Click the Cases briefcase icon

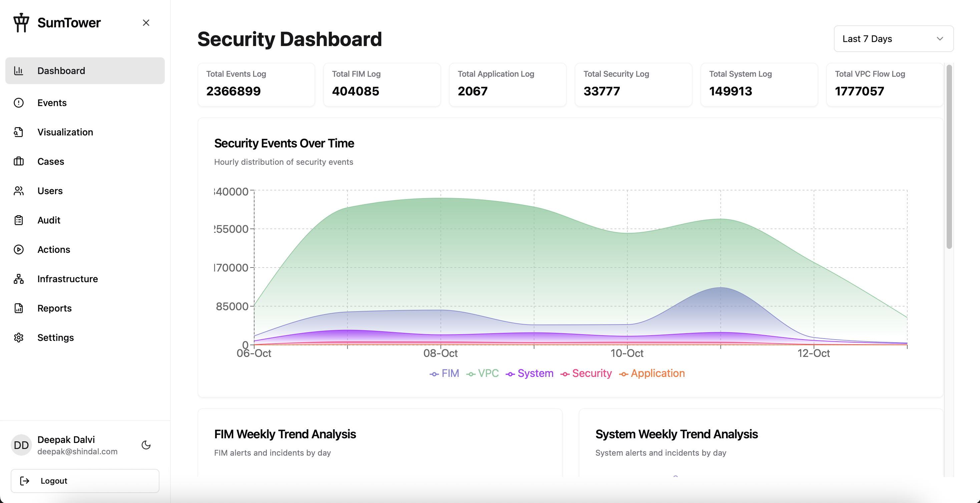click(x=19, y=161)
